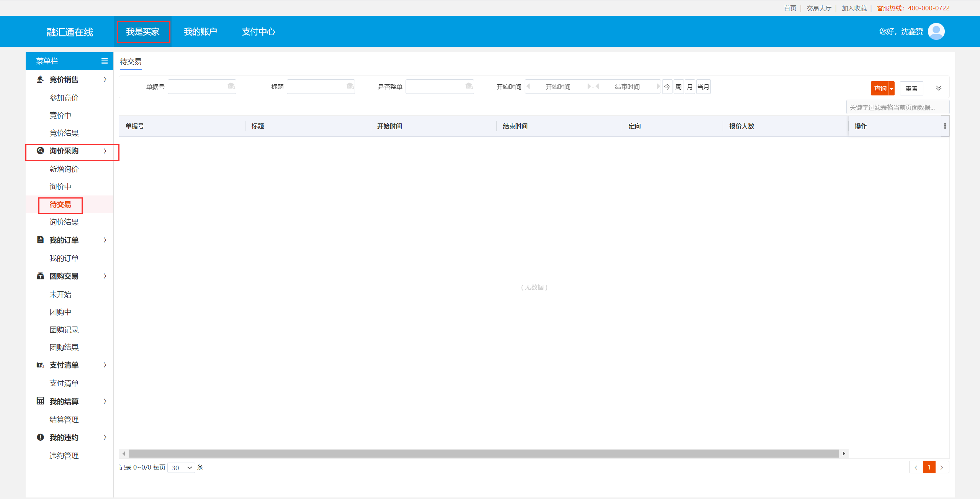Open 新增询价 menu item
This screenshot has width=980, height=499.
click(x=64, y=169)
